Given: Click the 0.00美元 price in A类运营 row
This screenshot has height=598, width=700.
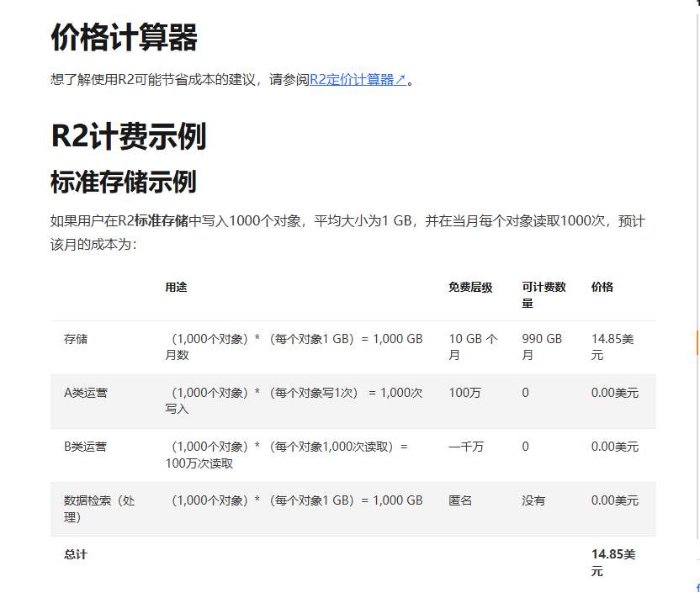Looking at the screenshot, I should point(615,393).
